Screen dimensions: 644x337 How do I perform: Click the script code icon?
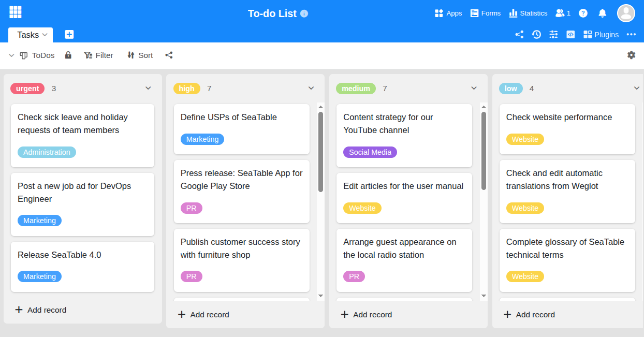[570, 35]
